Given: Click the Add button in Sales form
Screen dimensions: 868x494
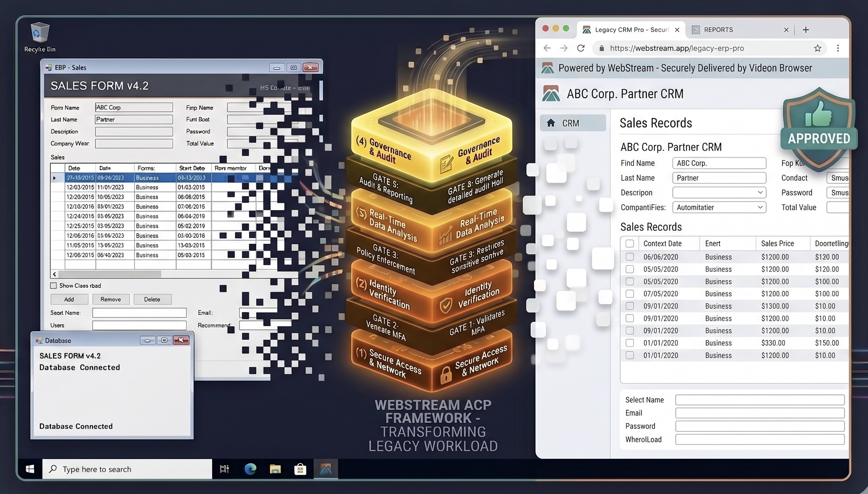Looking at the screenshot, I should click(69, 299).
